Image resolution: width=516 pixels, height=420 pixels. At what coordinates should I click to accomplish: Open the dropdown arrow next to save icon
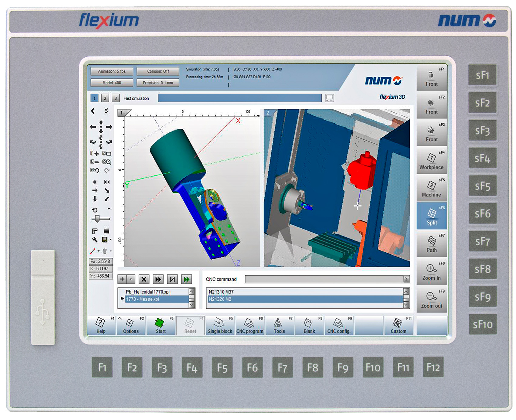click(111, 240)
